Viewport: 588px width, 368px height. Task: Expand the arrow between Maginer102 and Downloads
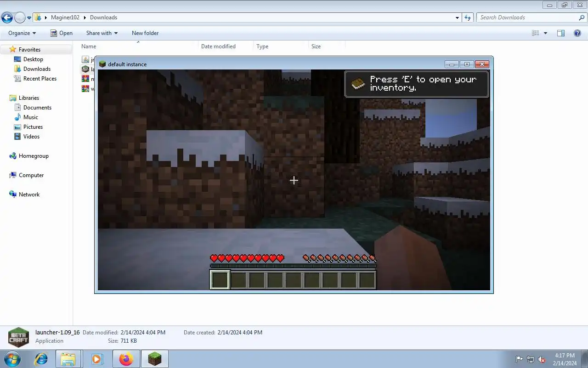(x=85, y=17)
